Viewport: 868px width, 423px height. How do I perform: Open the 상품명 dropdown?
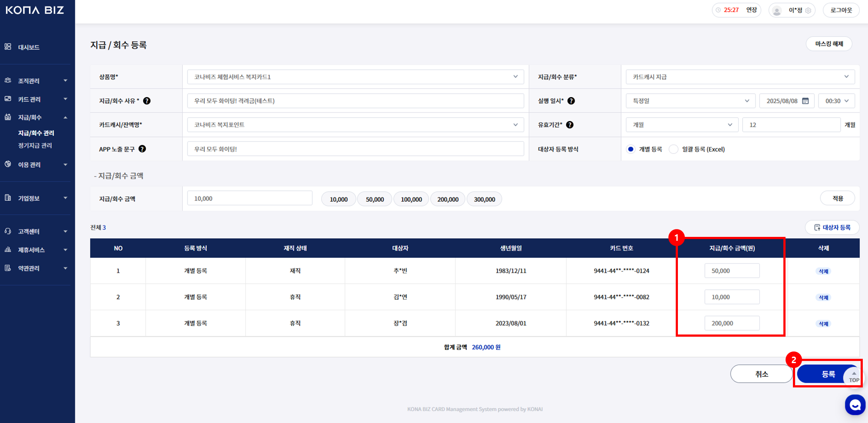355,77
